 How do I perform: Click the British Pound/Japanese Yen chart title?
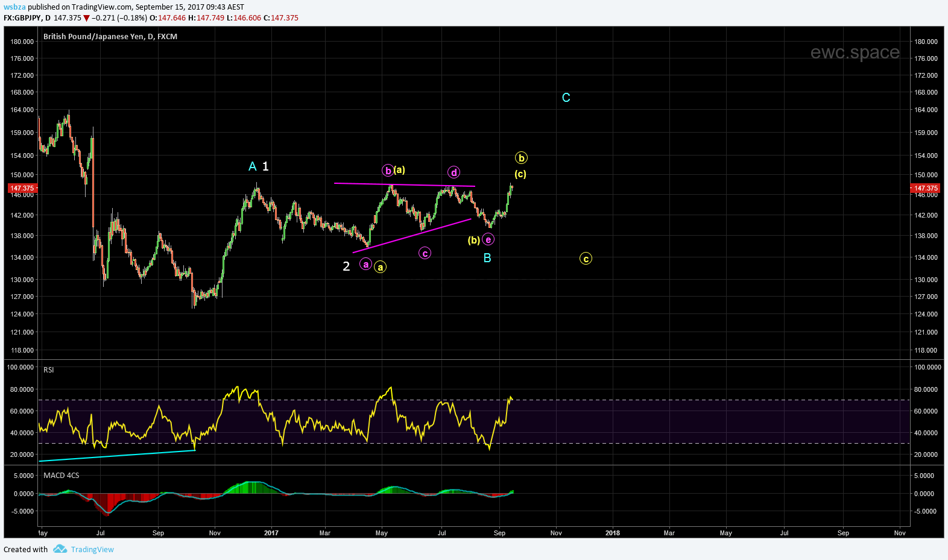[110, 37]
